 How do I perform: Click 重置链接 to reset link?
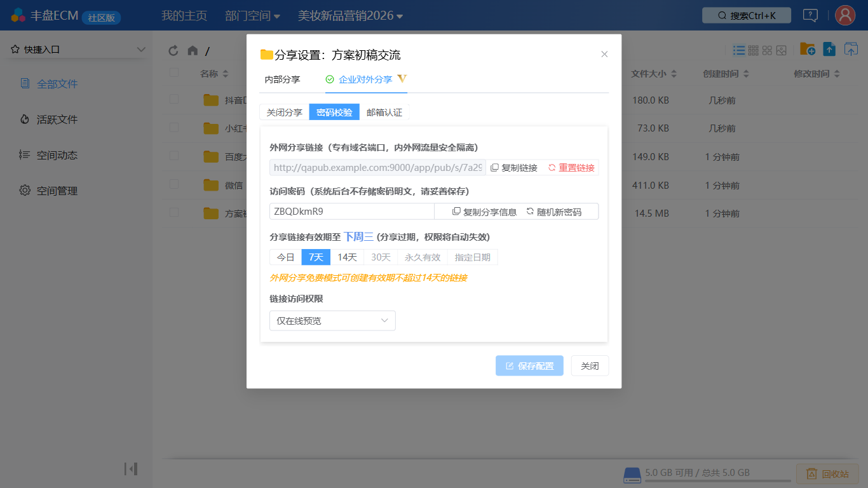571,168
